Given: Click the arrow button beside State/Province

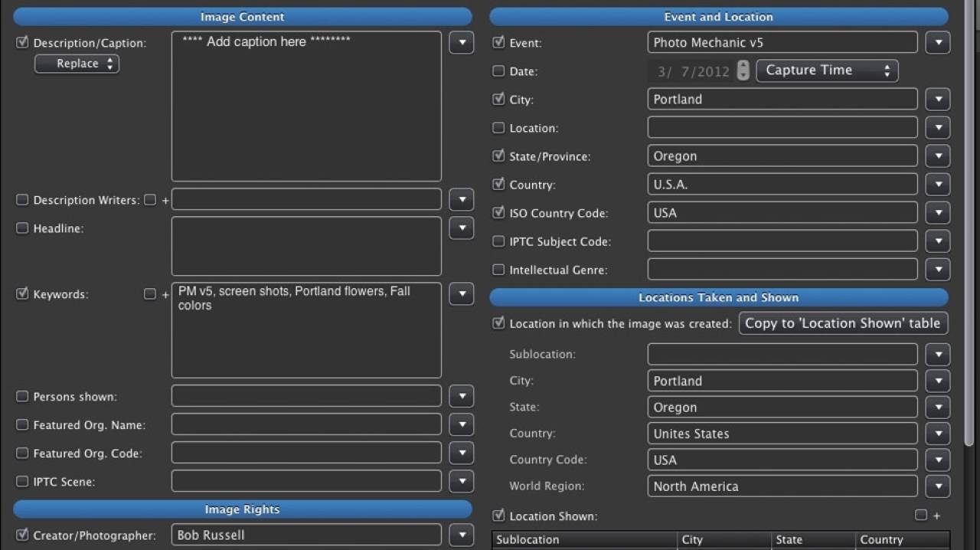Looking at the screenshot, I should 937,156.
